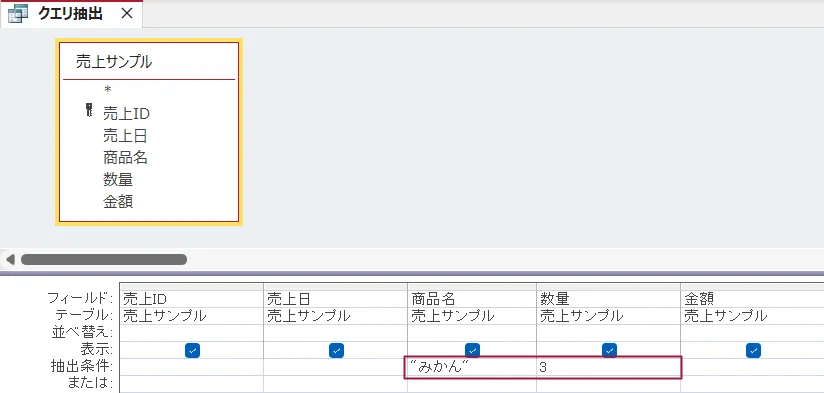This screenshot has width=824, height=393.
Task: Select the クエリ抽出 tab
Action: pos(71,14)
